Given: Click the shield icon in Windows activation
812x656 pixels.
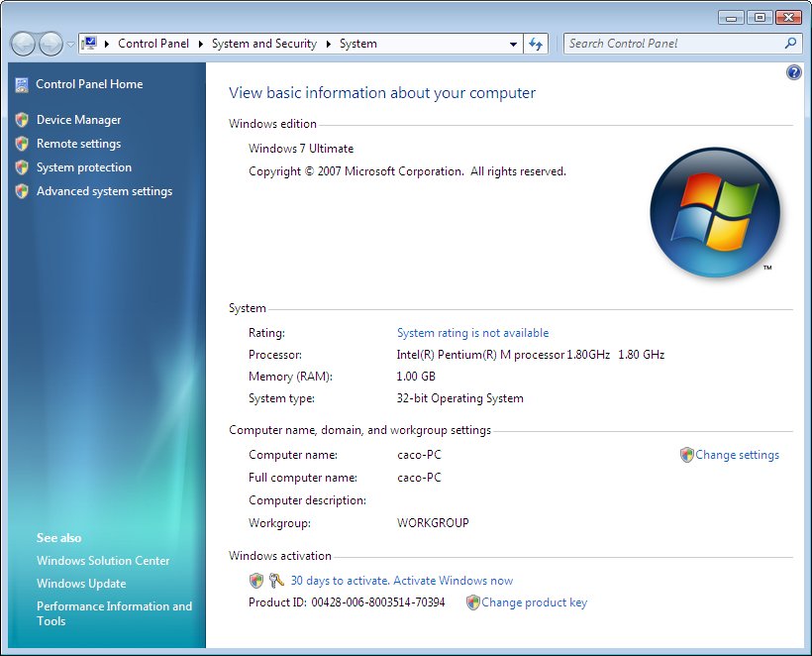Looking at the screenshot, I should click(x=256, y=581).
